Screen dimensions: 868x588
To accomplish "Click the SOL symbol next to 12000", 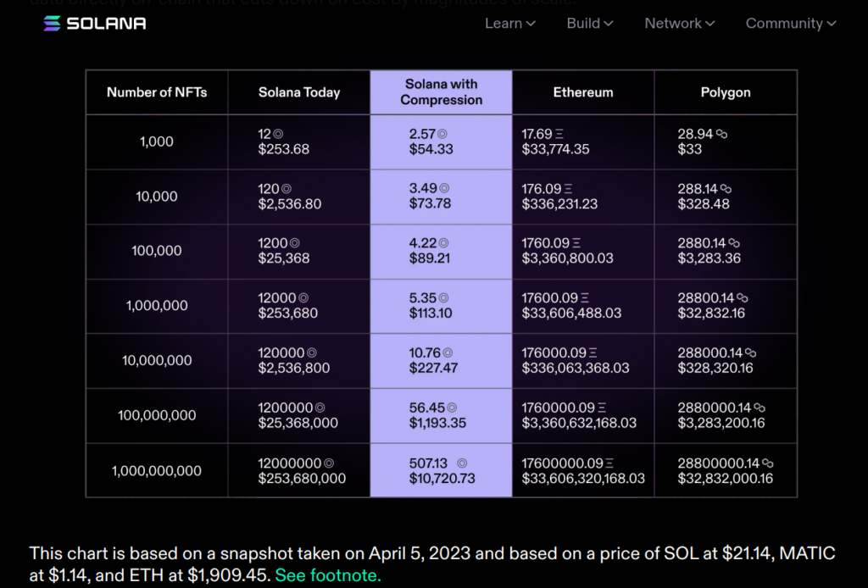I will [x=303, y=297].
